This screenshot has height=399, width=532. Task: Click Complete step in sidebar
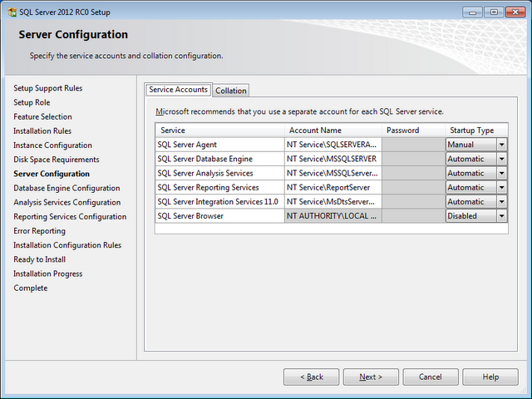click(x=31, y=288)
